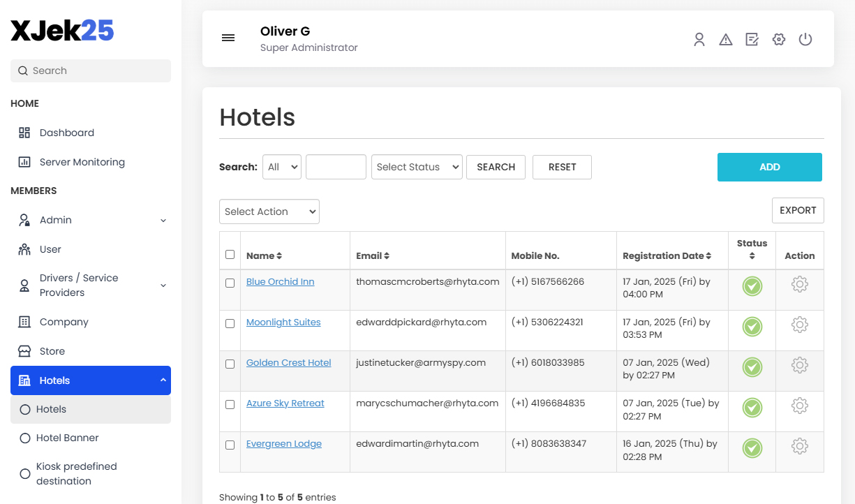Open the Select Action dropdown
855x504 pixels.
[269, 212]
